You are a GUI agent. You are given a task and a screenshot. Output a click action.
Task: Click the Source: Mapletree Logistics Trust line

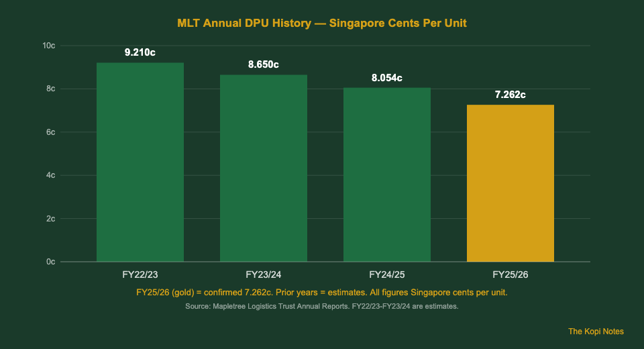(x=322, y=306)
